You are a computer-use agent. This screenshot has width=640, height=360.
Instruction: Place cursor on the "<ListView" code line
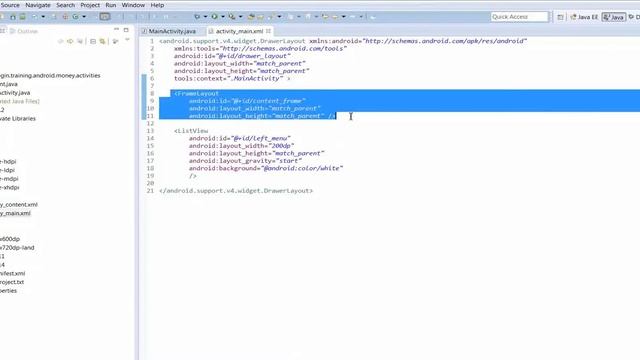(191, 131)
